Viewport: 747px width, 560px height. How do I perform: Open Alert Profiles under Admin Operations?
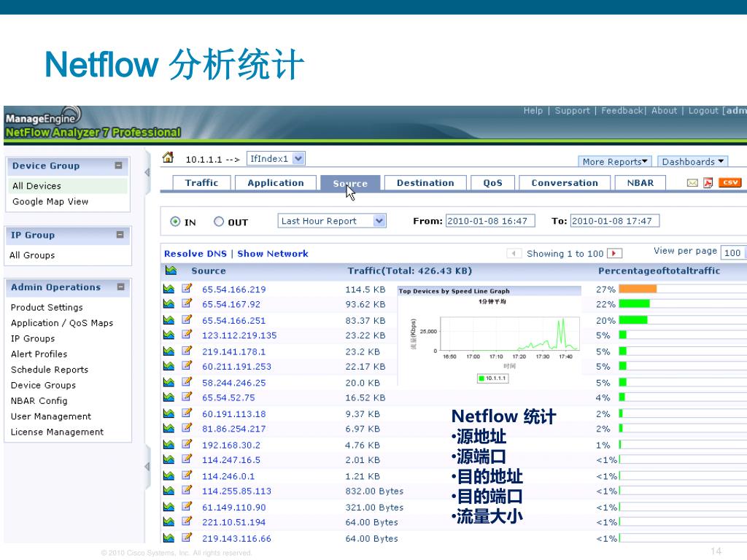tap(39, 354)
